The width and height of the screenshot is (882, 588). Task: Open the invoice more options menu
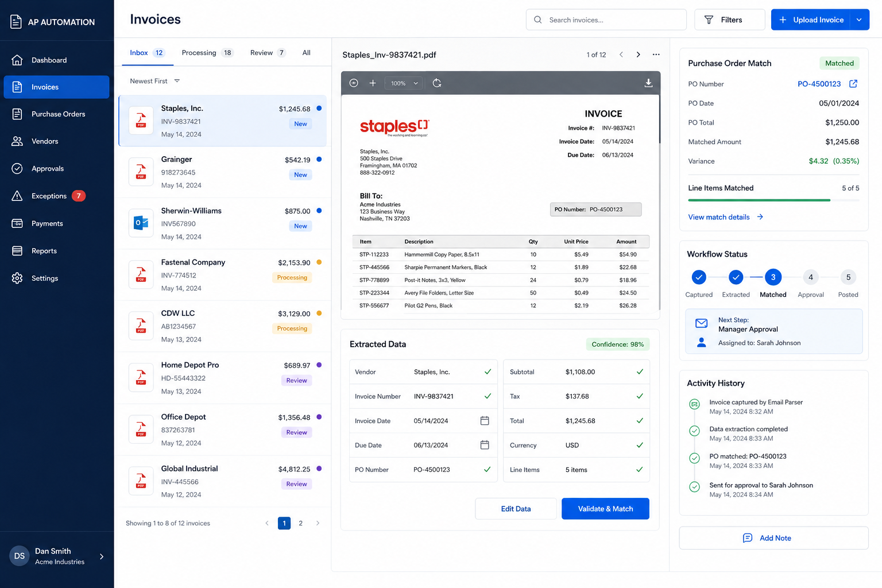click(656, 55)
